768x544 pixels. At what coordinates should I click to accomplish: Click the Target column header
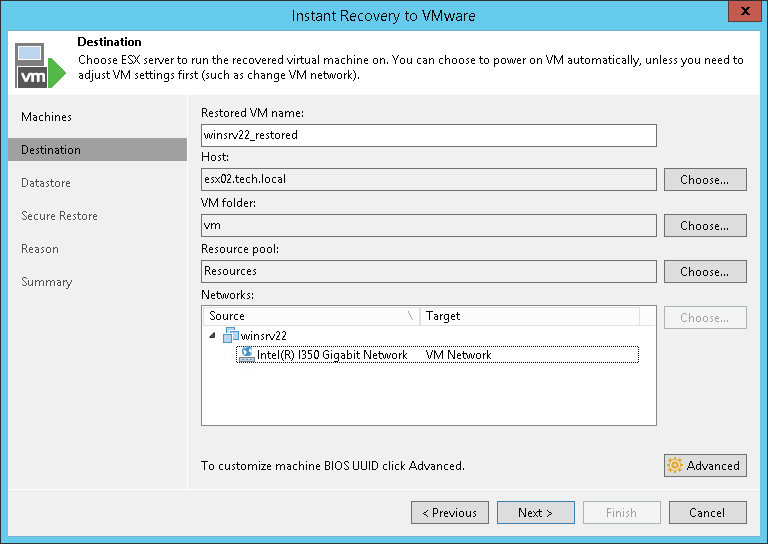point(528,316)
